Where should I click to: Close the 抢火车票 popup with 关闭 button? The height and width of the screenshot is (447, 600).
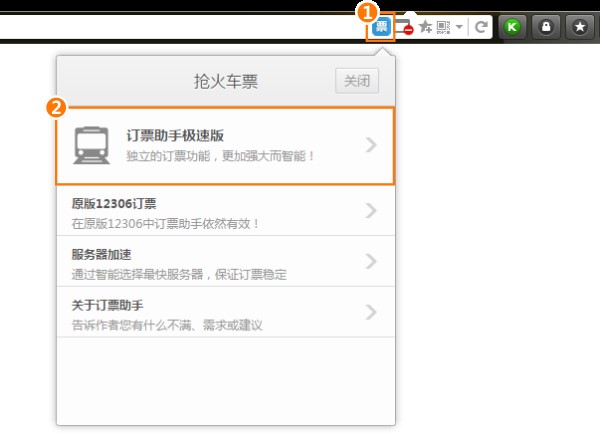coord(357,81)
